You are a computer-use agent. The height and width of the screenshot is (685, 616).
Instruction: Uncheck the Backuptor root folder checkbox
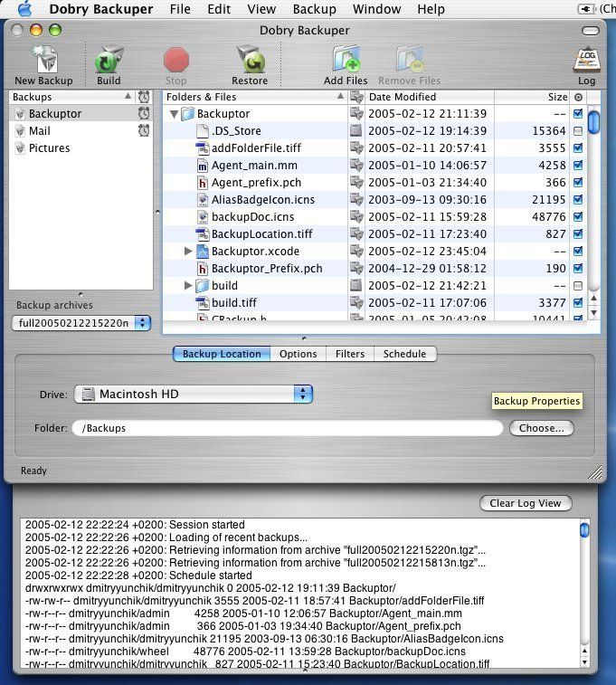pos(578,114)
